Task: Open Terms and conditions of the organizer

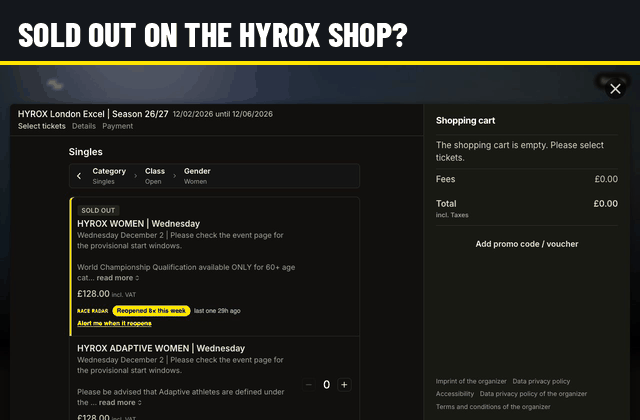Action: click(x=493, y=407)
